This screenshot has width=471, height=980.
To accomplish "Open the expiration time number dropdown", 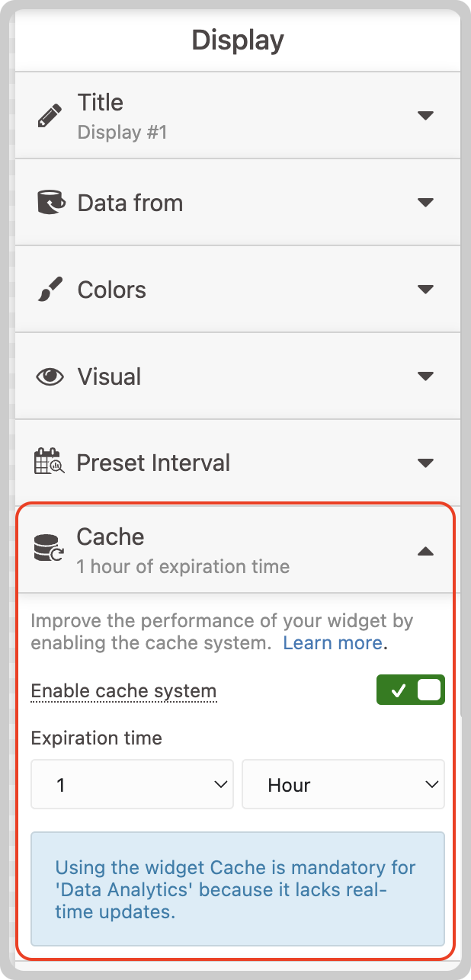I will (x=132, y=784).
